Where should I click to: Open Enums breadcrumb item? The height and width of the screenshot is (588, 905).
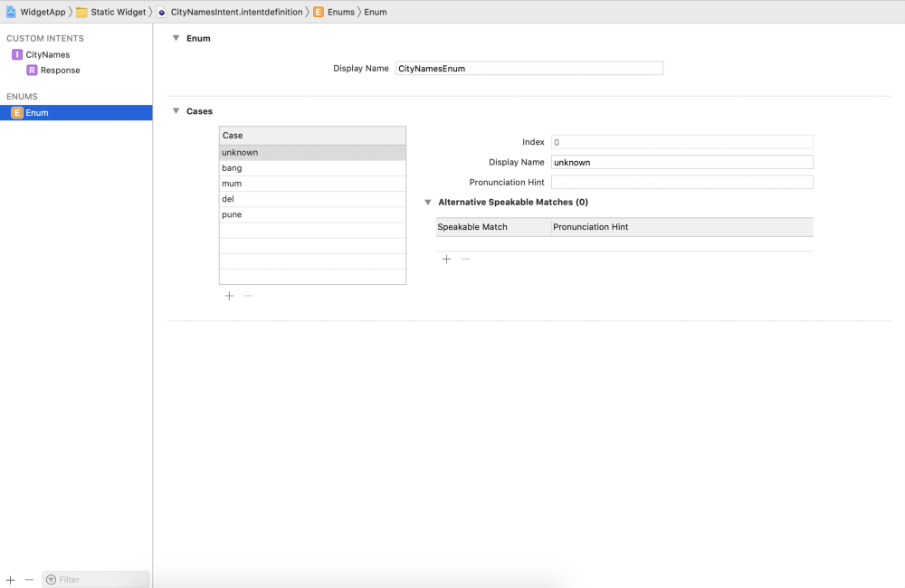coord(341,12)
